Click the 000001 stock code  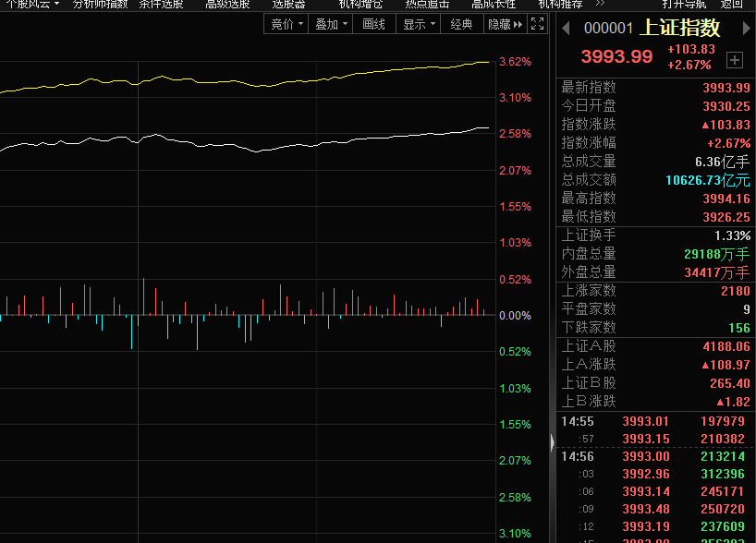(x=609, y=29)
